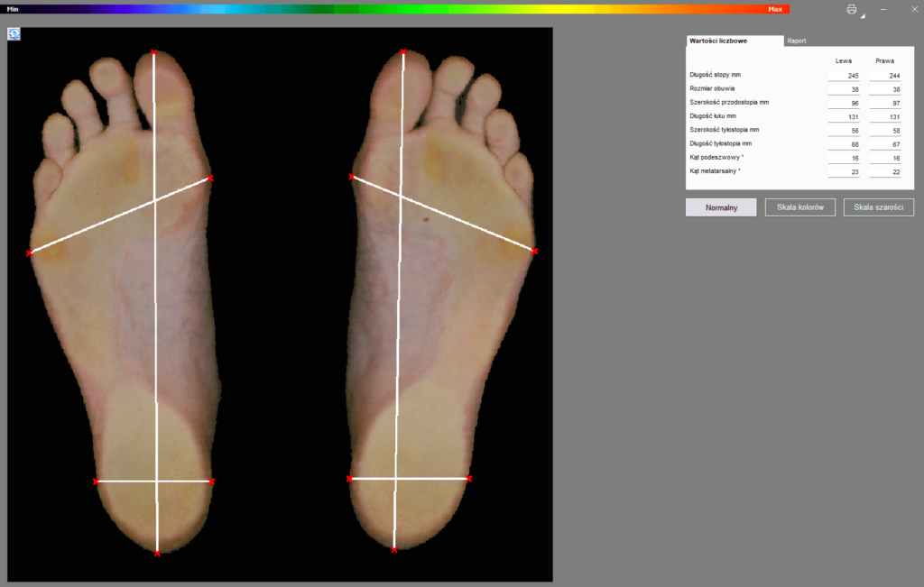Select the Lewa Kąt metatarsalny value field

tap(844, 170)
